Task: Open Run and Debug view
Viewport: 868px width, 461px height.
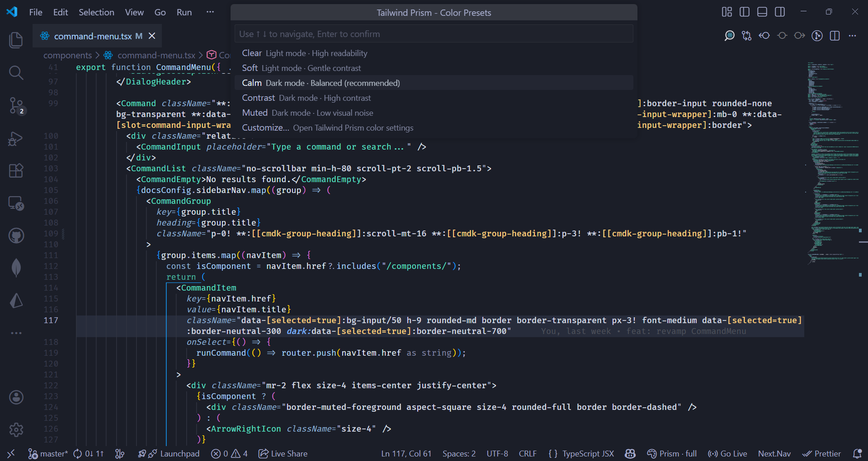Action: pos(16,138)
